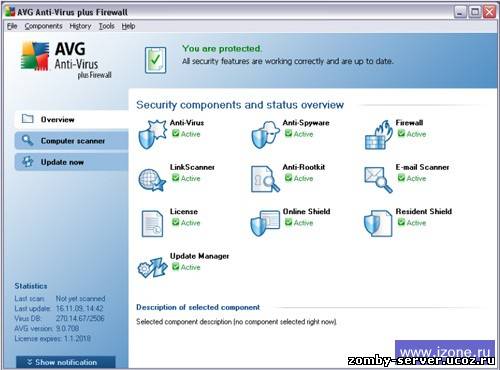Click Online Shield Active status checkmark
The height and width of the screenshot is (370, 500).
click(288, 222)
